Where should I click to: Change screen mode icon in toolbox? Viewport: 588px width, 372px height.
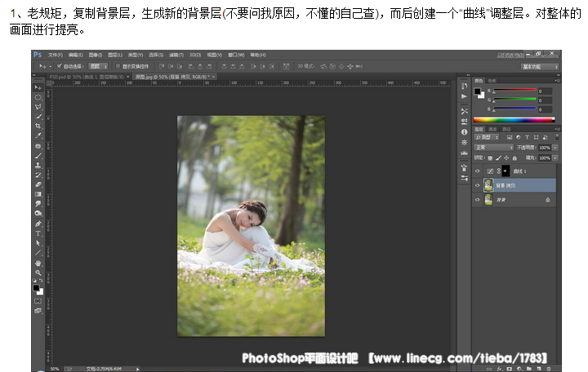pos(38,311)
